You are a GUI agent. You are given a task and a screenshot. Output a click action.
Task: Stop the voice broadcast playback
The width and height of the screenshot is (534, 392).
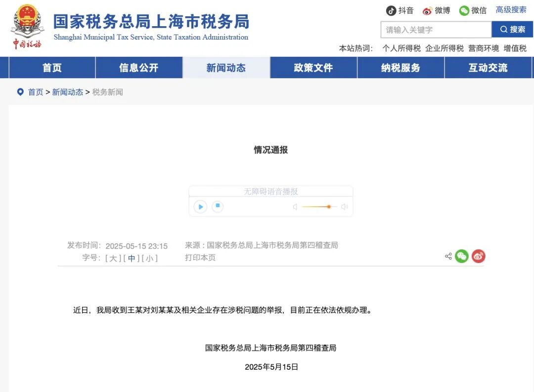pos(218,207)
